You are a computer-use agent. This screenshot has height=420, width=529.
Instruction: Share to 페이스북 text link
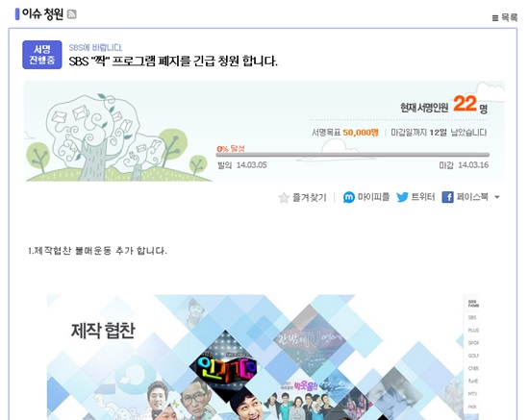tap(472, 197)
